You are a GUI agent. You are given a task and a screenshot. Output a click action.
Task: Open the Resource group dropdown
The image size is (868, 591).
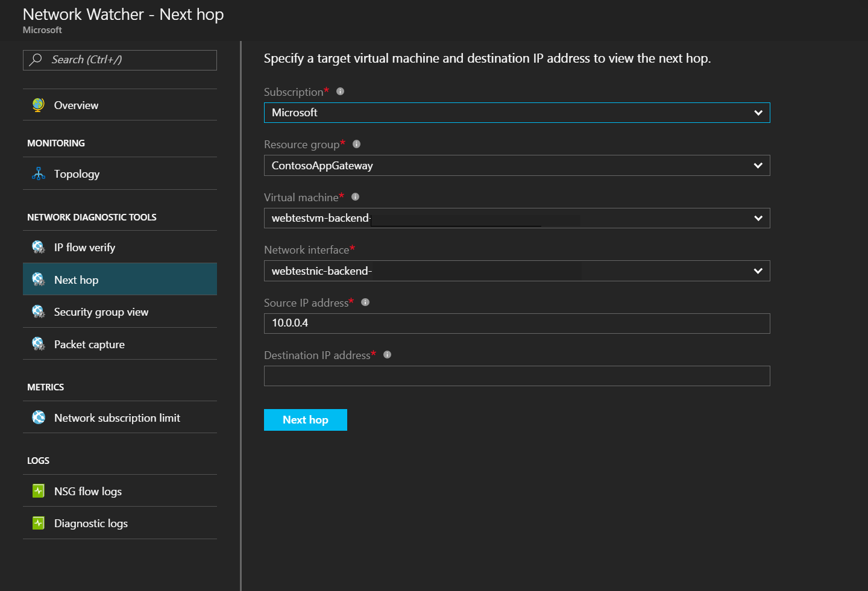758,166
